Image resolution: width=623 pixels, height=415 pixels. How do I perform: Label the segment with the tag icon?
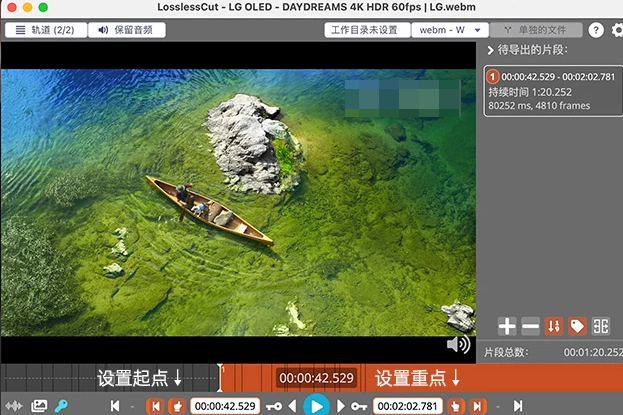pyautogui.click(x=577, y=326)
